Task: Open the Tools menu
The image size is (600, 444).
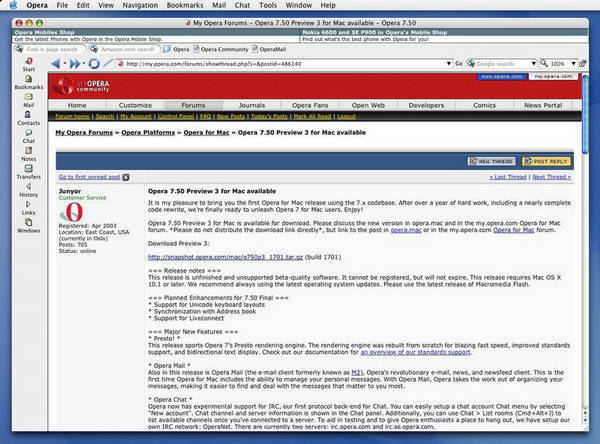Action: [x=268, y=5]
